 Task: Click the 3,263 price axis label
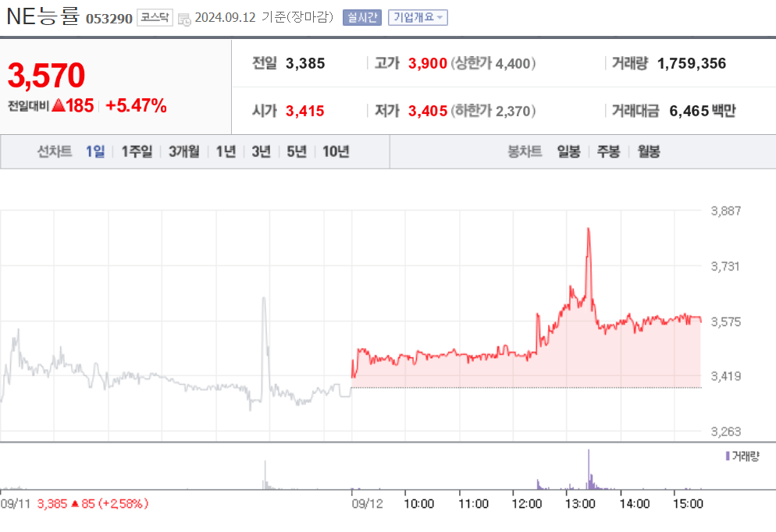(x=725, y=431)
